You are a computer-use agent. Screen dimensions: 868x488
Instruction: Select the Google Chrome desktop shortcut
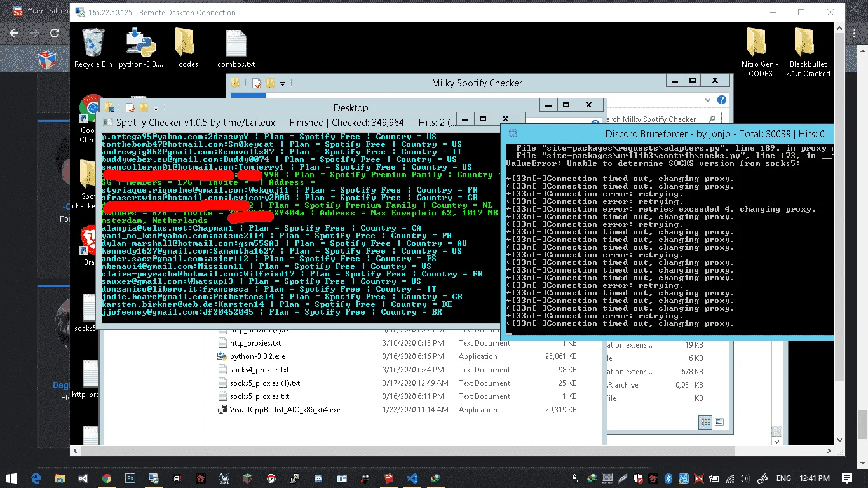point(90,119)
